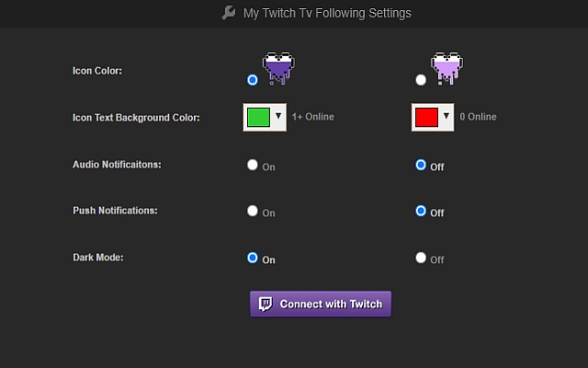Image resolution: width=588 pixels, height=368 pixels.
Task: Click the dark purple dripping heart icon
Action: pos(278,68)
